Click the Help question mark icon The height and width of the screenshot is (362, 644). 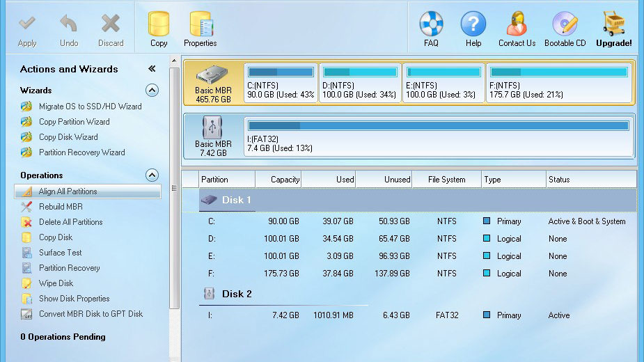[473, 24]
